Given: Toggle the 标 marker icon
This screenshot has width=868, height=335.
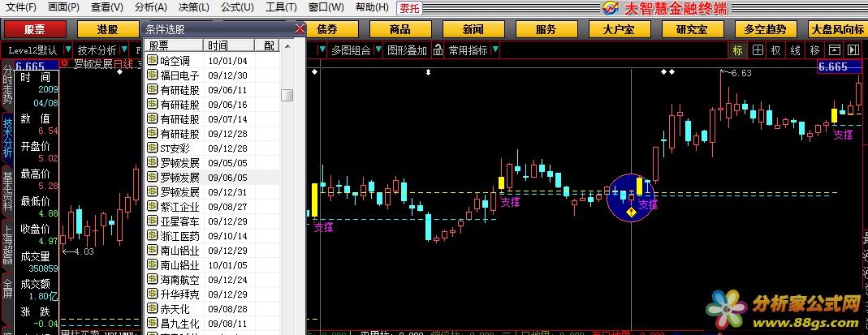Looking at the screenshot, I should (x=738, y=50).
